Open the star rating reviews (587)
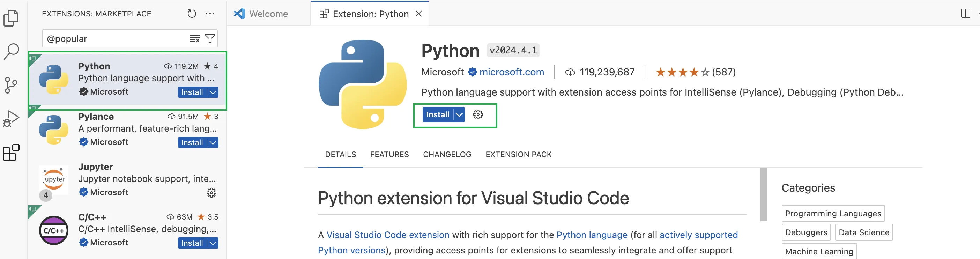This screenshot has height=259, width=980. [x=695, y=72]
